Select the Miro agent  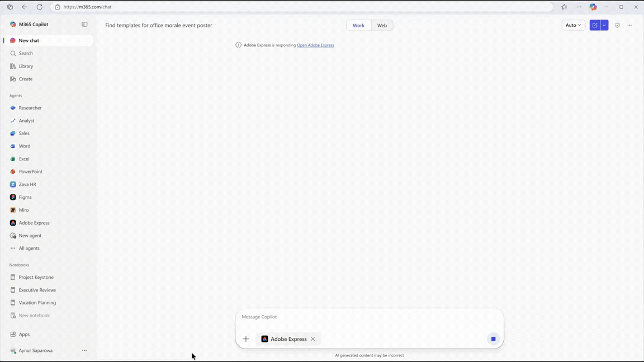click(23, 209)
